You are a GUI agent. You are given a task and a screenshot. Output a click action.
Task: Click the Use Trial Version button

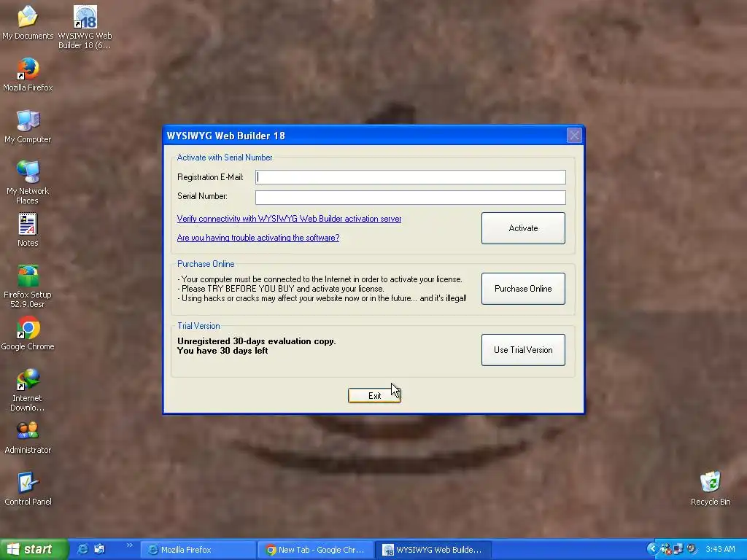click(x=523, y=350)
